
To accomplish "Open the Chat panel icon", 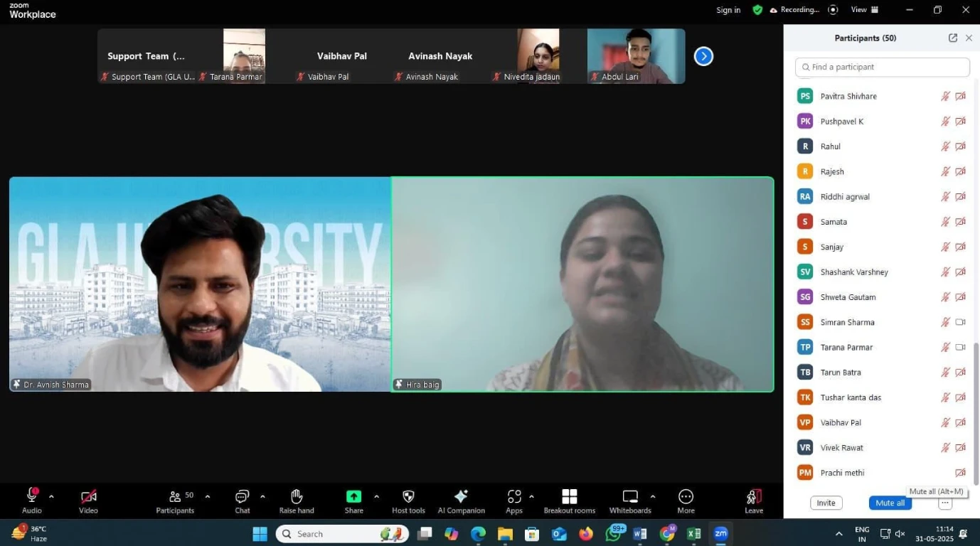I will [x=242, y=496].
